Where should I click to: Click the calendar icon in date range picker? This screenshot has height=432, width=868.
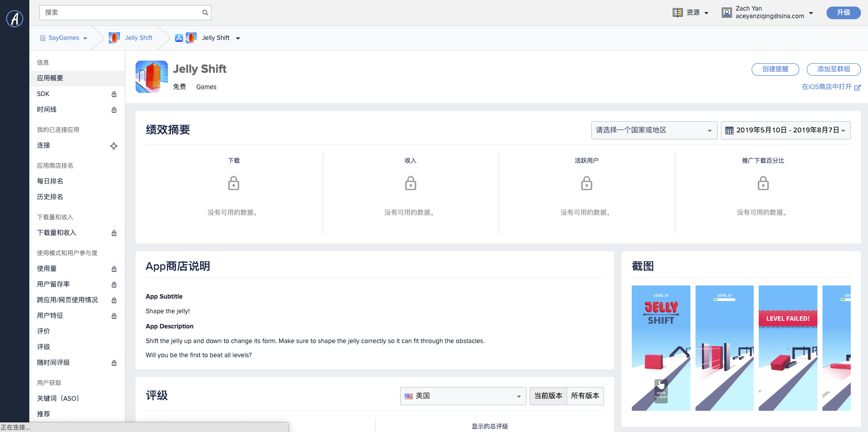coord(729,130)
